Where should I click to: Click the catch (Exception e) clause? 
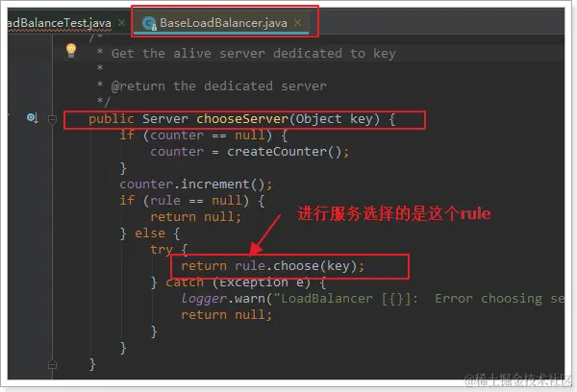[x=245, y=282]
